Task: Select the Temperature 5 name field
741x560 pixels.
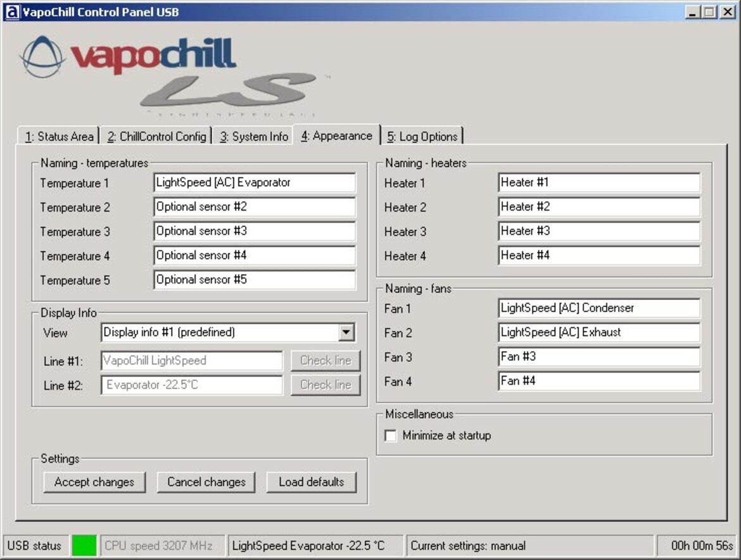Action: tap(255, 280)
